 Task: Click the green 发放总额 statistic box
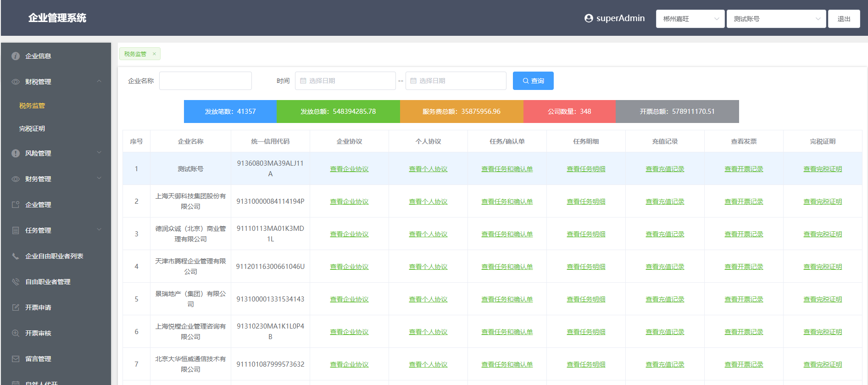338,112
